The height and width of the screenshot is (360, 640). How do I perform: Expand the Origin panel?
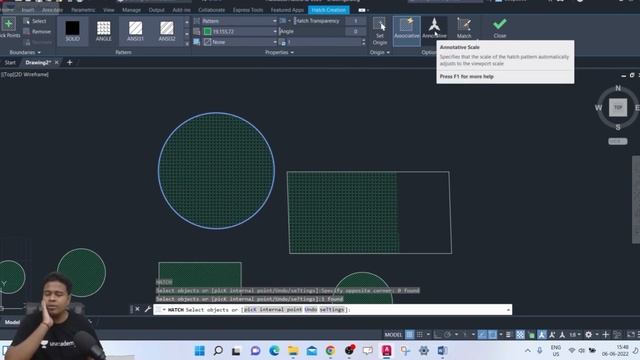point(380,52)
